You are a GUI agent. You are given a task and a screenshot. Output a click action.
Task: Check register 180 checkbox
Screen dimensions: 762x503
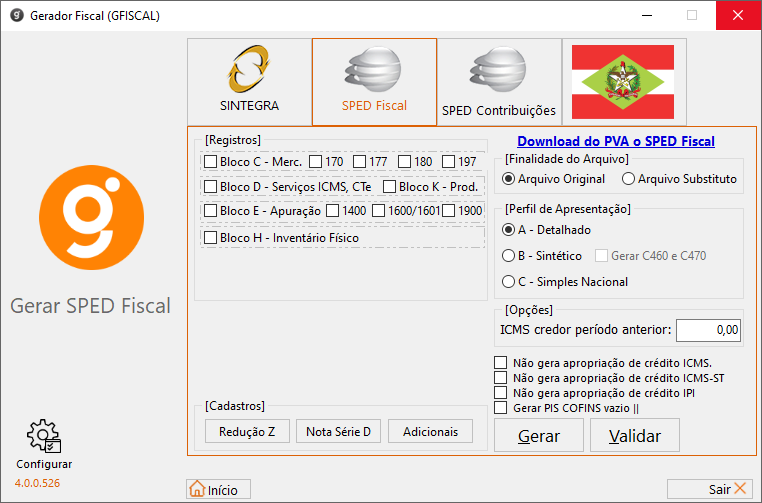(404, 161)
